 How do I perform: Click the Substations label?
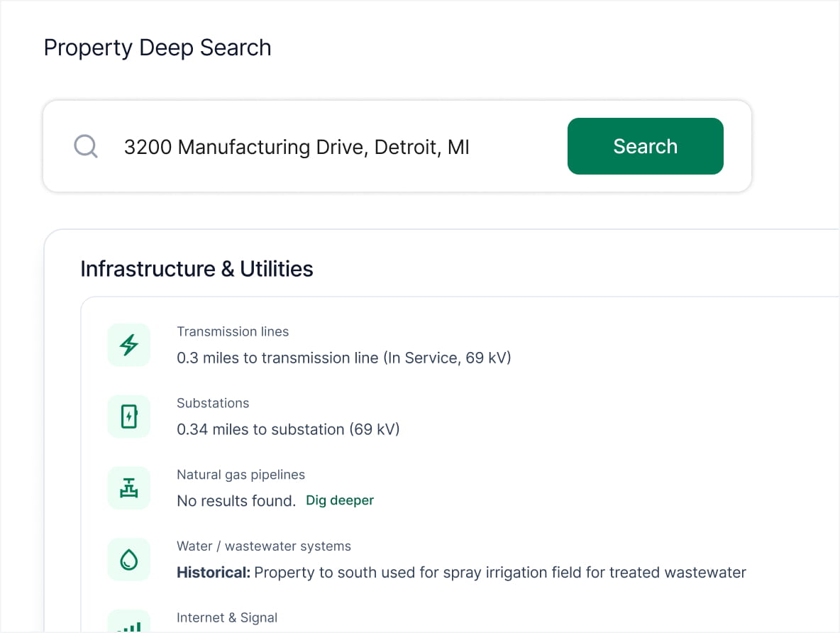click(x=213, y=403)
